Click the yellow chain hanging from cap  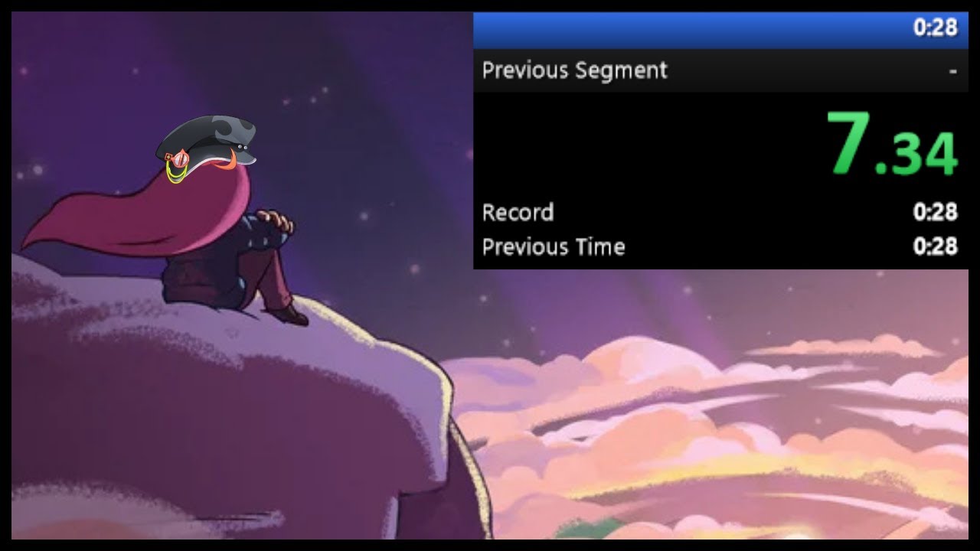click(177, 173)
